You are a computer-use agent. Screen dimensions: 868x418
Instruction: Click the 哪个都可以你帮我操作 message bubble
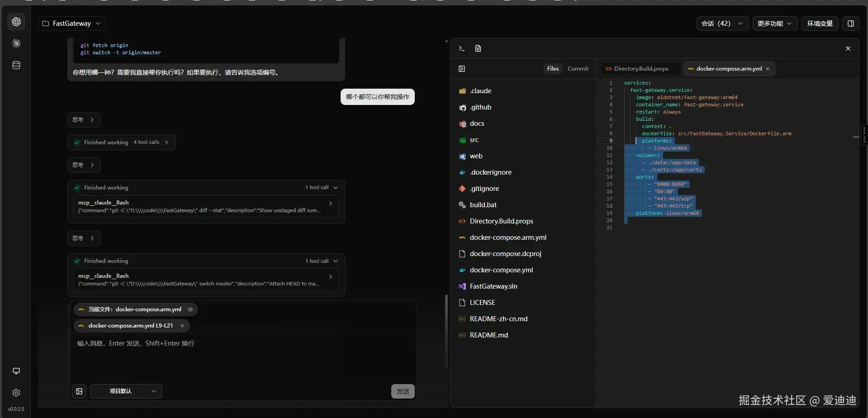pos(378,97)
